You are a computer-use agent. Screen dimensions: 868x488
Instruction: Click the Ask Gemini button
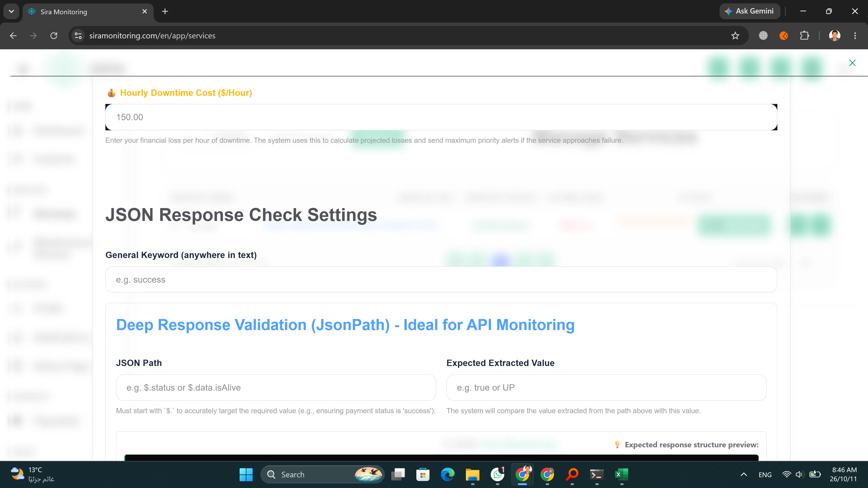[x=749, y=11]
